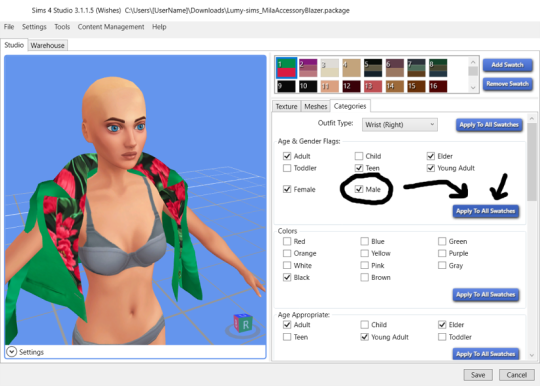Enable the Child age flag
The image size is (540, 386).
click(x=359, y=156)
